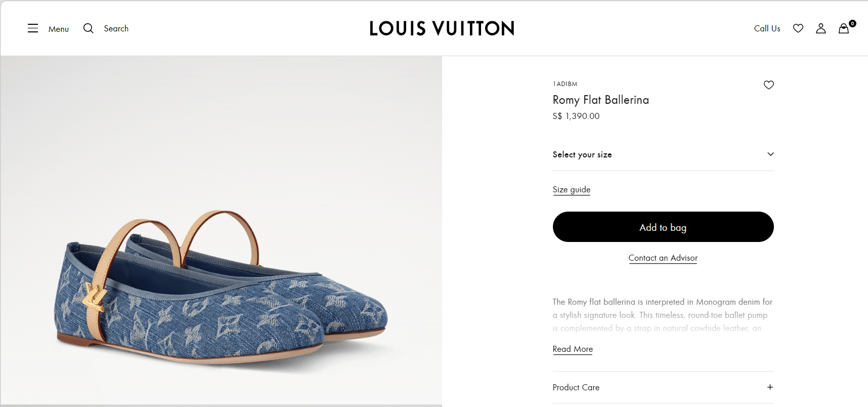Open the wishlist heart in the header
The height and width of the screenshot is (407, 868).
click(x=798, y=28)
